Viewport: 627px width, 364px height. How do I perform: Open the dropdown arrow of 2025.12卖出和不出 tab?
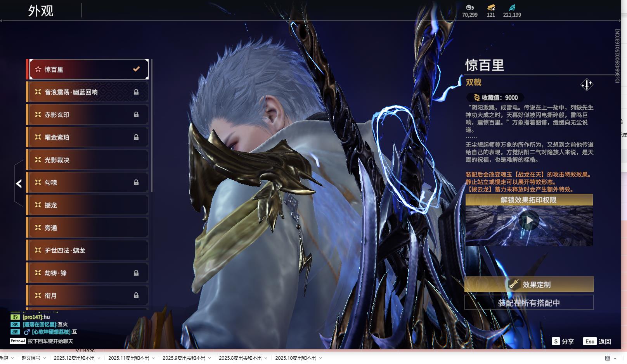pos(99,358)
